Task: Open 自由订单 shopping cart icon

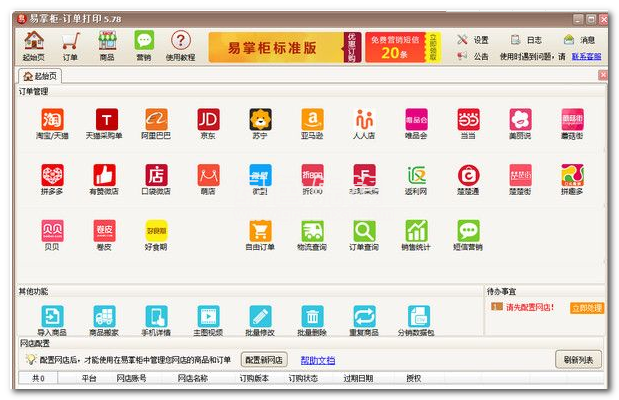Action: pyautogui.click(x=261, y=231)
